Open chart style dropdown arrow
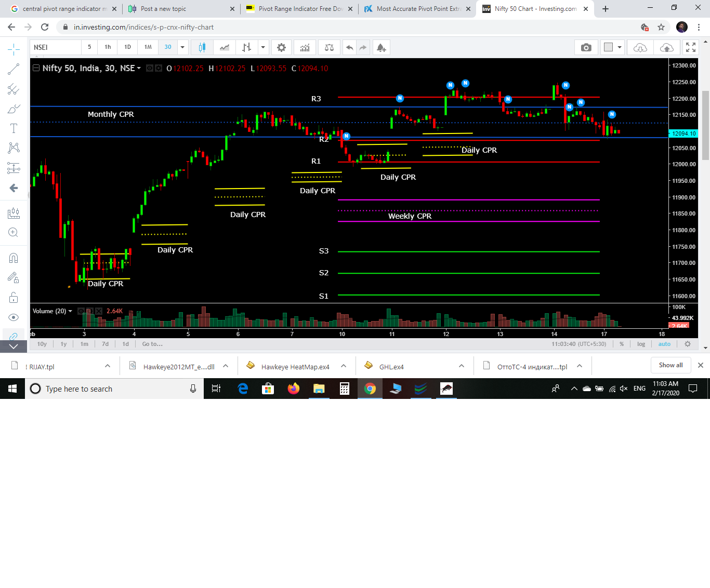Image resolution: width=710 pixels, height=588 pixels. tap(263, 47)
